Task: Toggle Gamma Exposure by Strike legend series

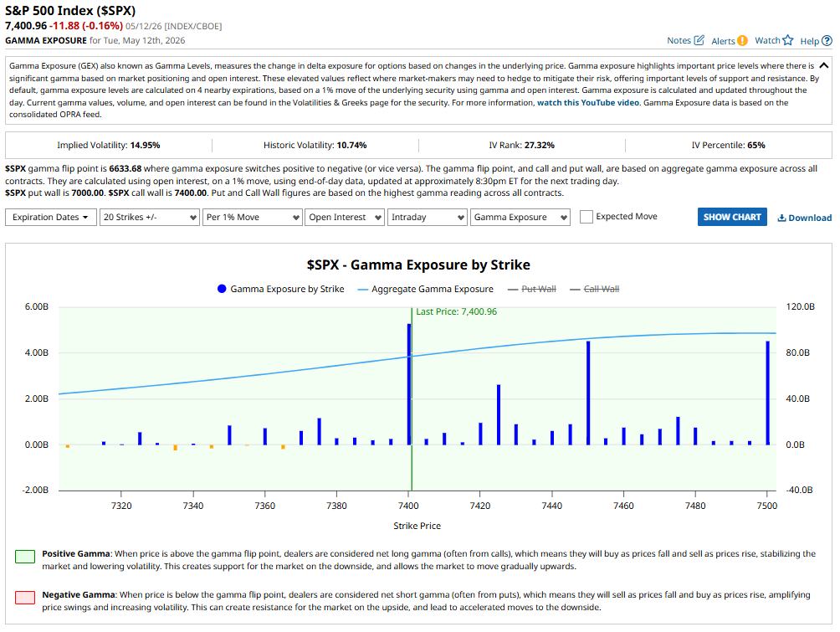Action: click(281, 289)
